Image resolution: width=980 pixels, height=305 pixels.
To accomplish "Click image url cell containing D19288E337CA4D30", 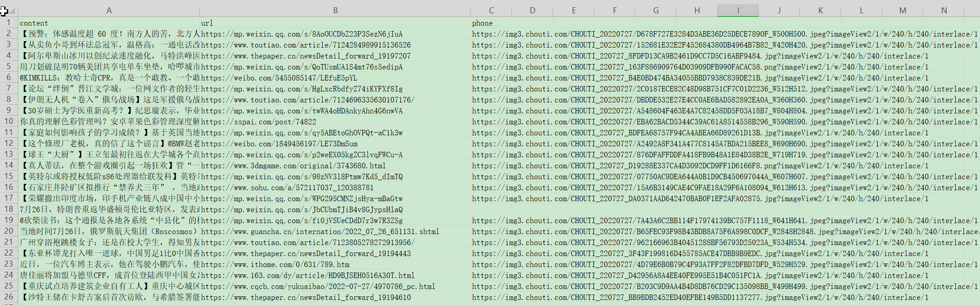I will click(491, 166).
